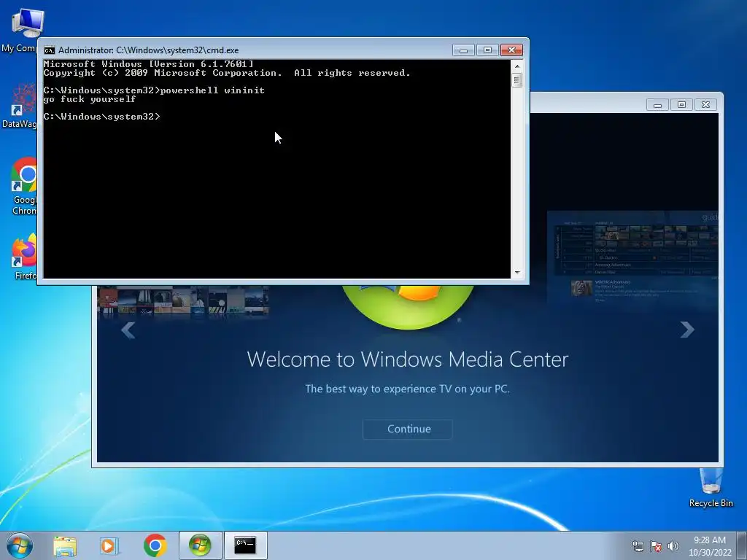
Task: Click the cmd vertical scrollbar thumb
Action: tap(517, 79)
